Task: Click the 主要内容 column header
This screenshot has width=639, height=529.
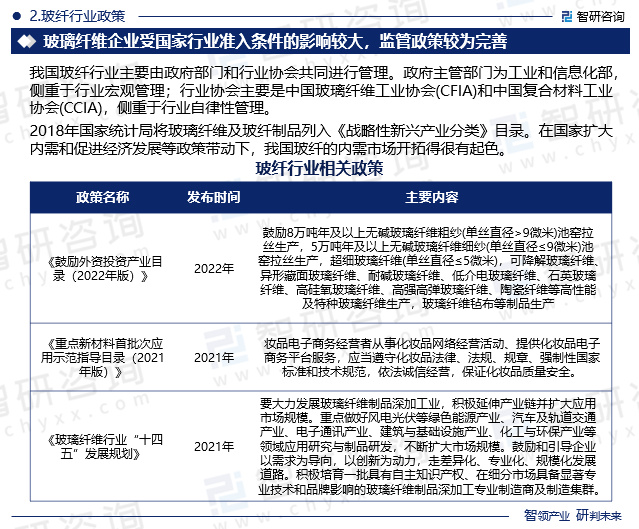Action: pyautogui.click(x=431, y=196)
